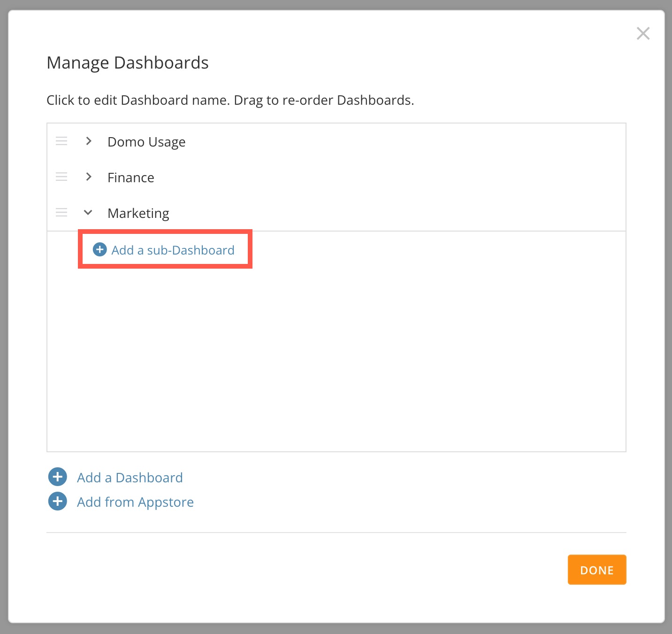
Task: Expand the Domo Usage dashboard
Action: [89, 141]
